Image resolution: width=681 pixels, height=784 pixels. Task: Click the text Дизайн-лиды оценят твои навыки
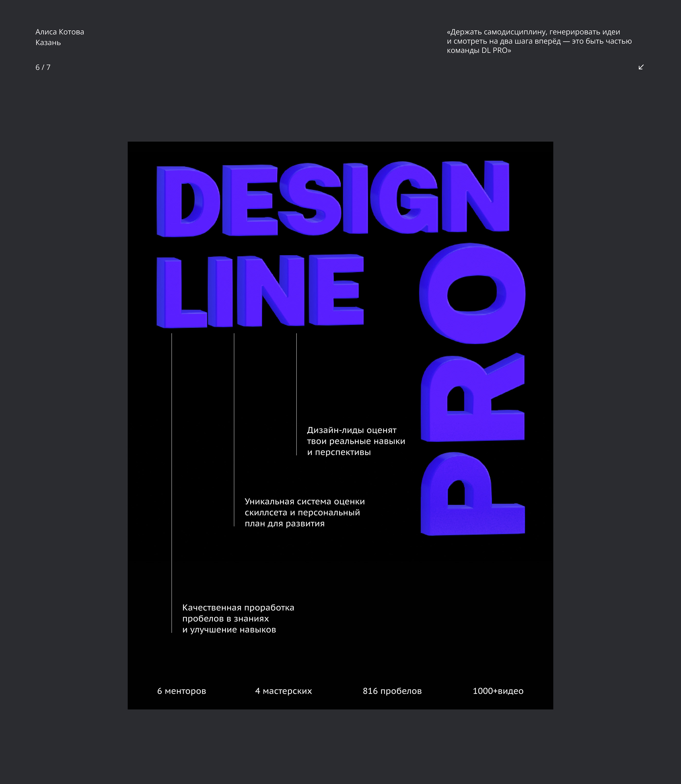356,441
